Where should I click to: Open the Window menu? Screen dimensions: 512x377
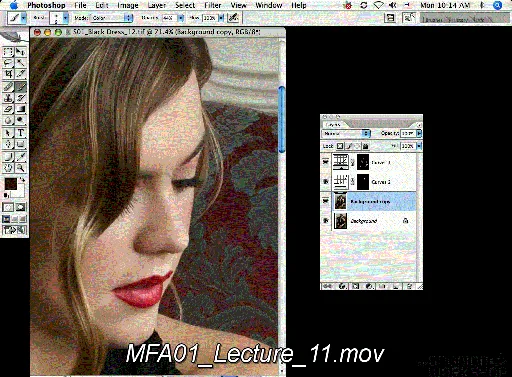(269, 5)
